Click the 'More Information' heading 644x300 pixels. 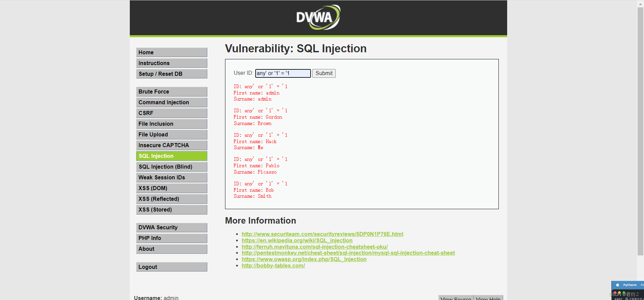point(261,221)
